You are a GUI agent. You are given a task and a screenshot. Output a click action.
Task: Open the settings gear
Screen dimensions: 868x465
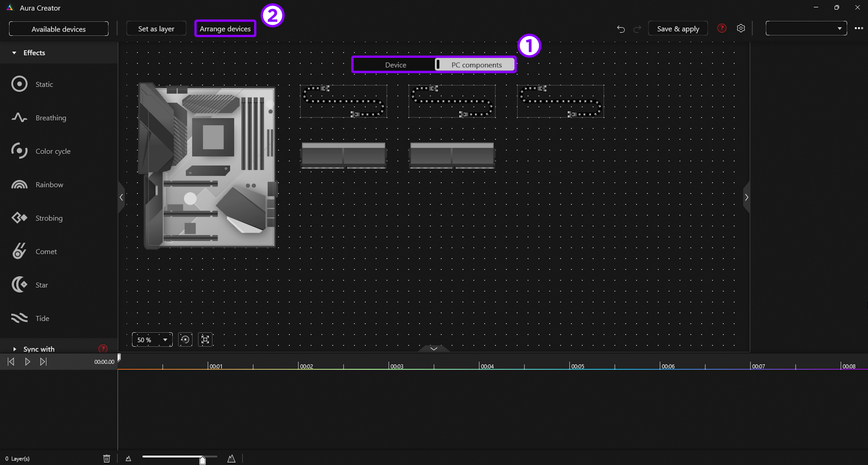(741, 28)
